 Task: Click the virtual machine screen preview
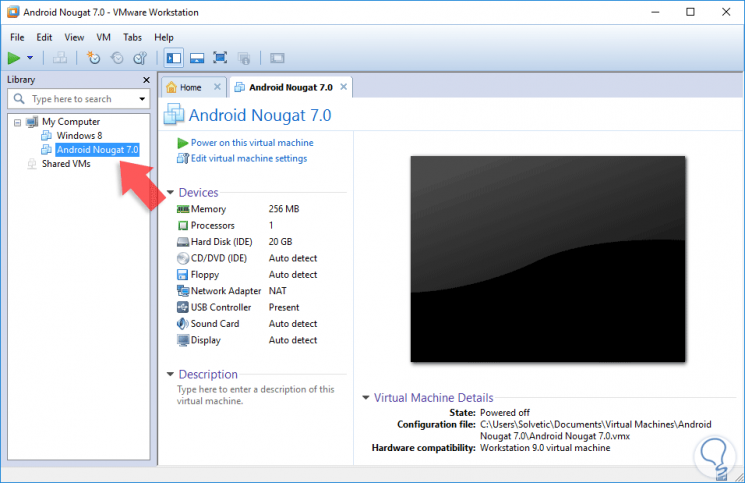(548, 259)
